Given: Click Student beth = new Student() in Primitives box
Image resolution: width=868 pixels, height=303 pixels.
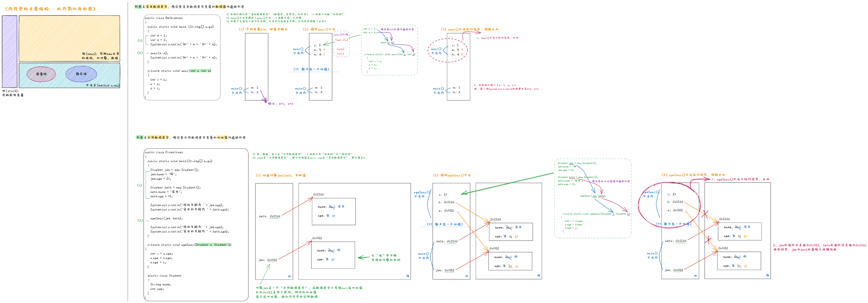Looking at the screenshot, I should pyautogui.click(x=175, y=187).
